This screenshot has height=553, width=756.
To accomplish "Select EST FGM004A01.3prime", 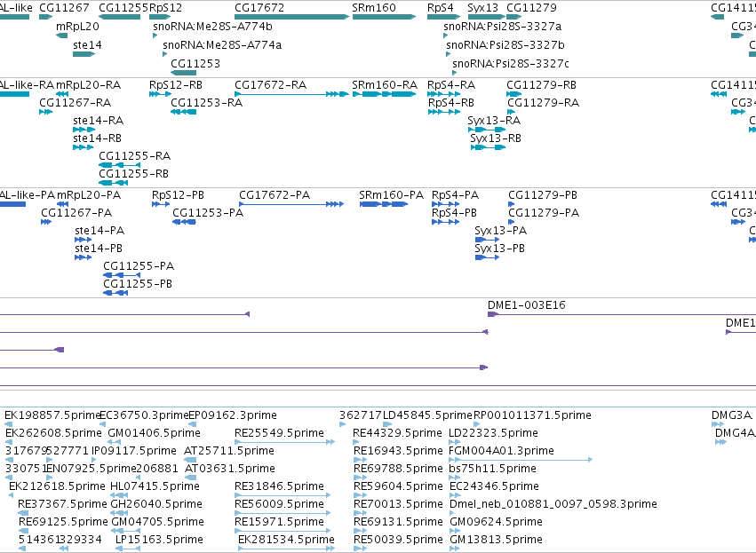I will [x=501, y=451].
